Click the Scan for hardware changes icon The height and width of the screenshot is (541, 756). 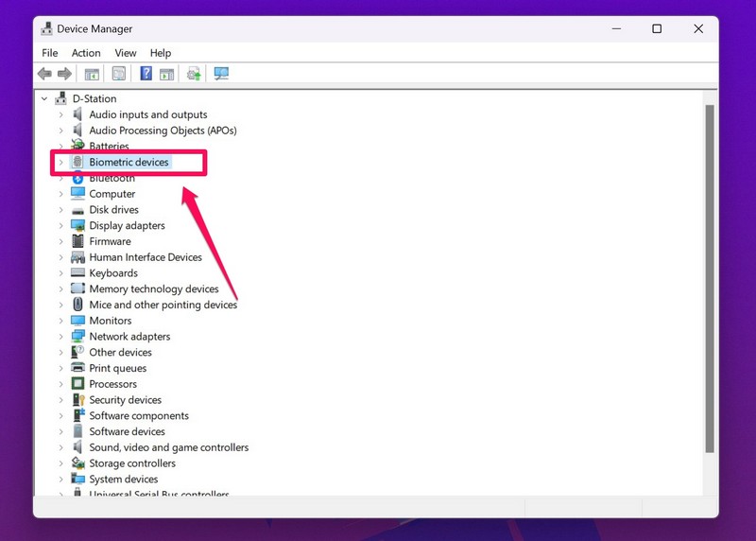click(222, 74)
